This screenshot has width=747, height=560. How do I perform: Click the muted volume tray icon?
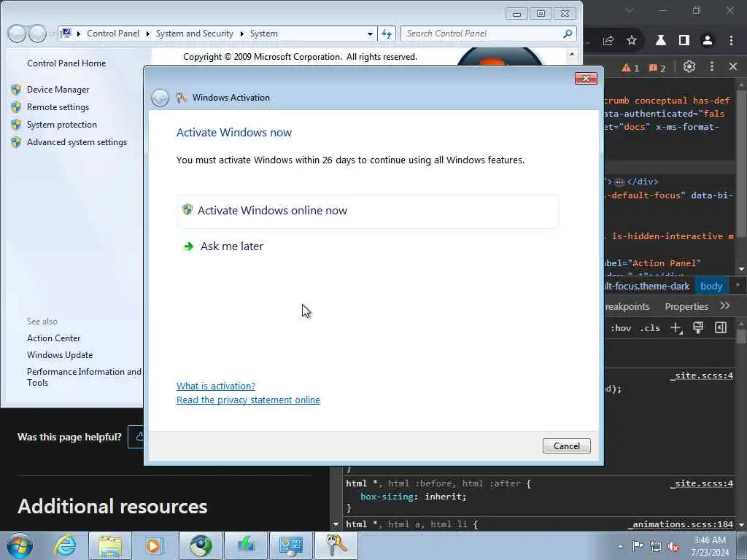(673, 547)
